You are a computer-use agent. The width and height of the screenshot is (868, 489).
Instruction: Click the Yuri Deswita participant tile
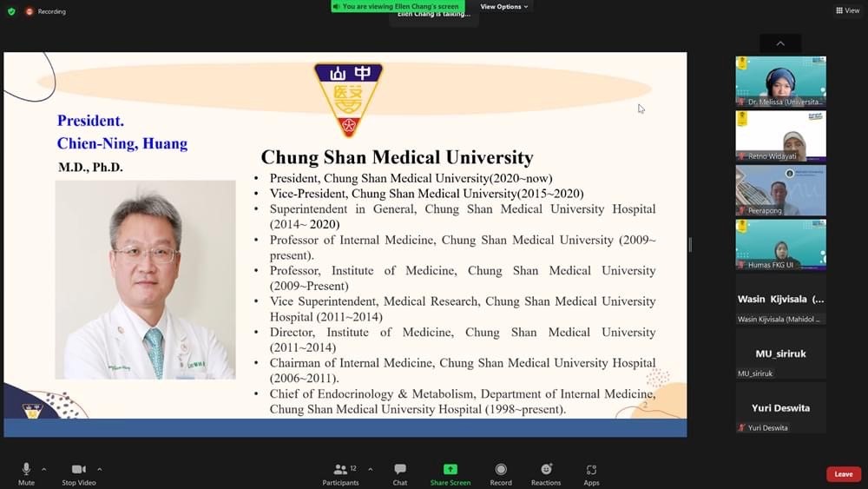point(780,408)
